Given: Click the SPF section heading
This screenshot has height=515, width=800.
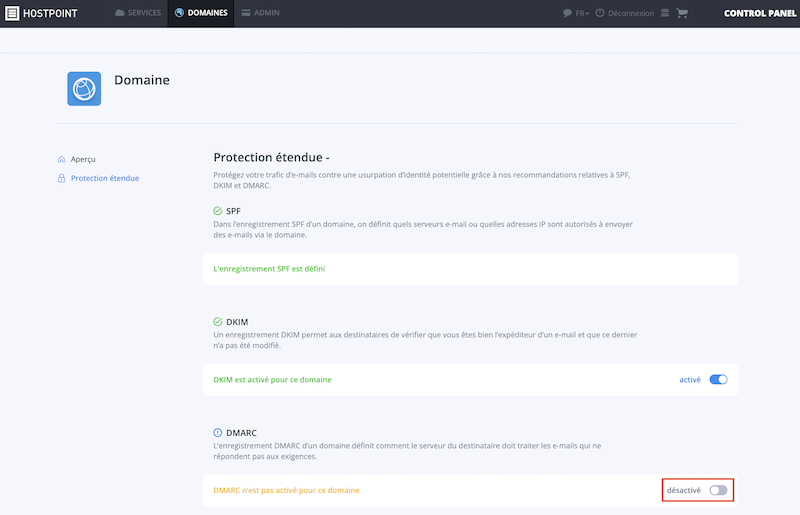Looking at the screenshot, I should 233,211.
